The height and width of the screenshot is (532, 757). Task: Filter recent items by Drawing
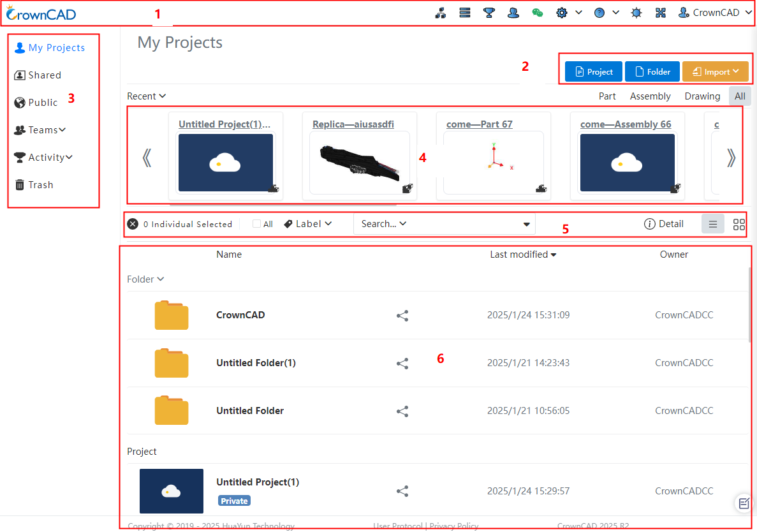(x=702, y=96)
